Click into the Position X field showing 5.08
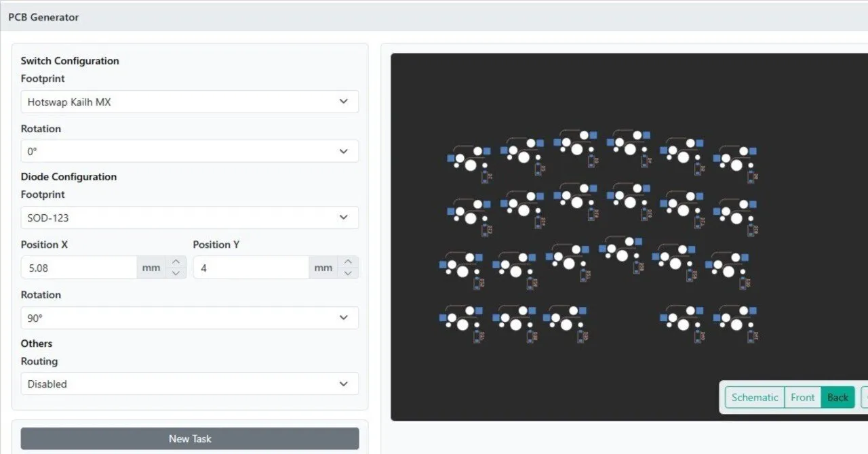Viewport: 868px width, 454px height. point(78,268)
